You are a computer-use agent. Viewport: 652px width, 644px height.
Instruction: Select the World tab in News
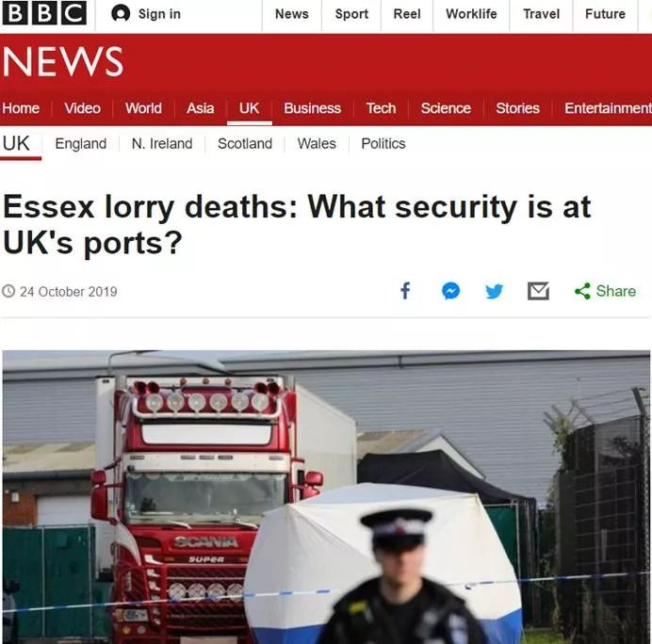coord(143,108)
